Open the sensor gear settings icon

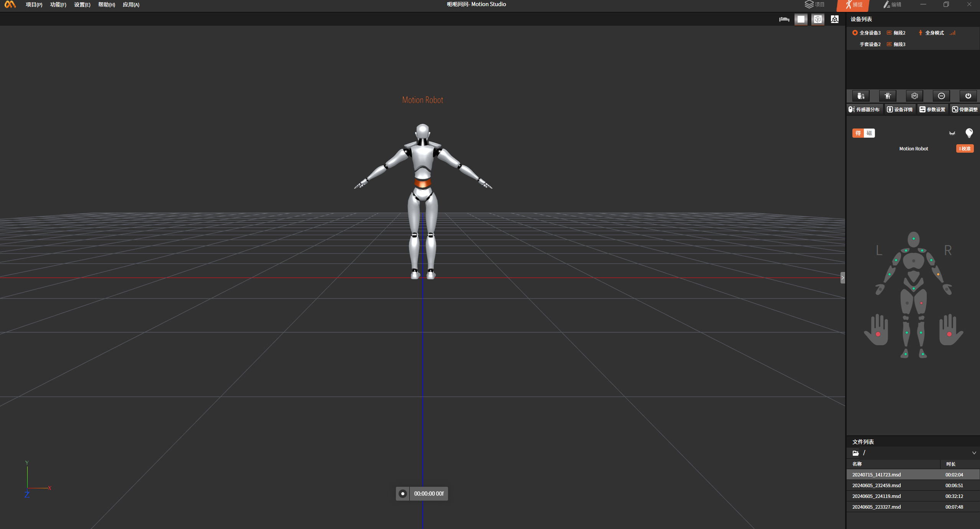(x=914, y=96)
